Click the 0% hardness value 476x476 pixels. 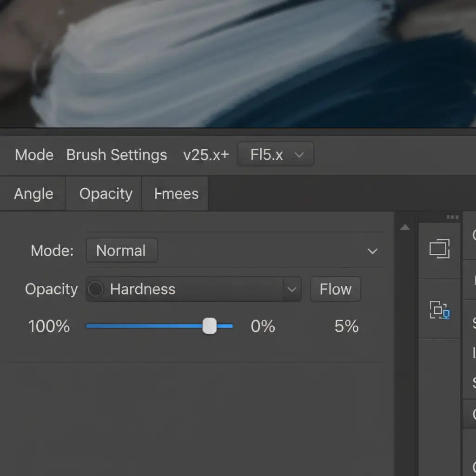(263, 326)
